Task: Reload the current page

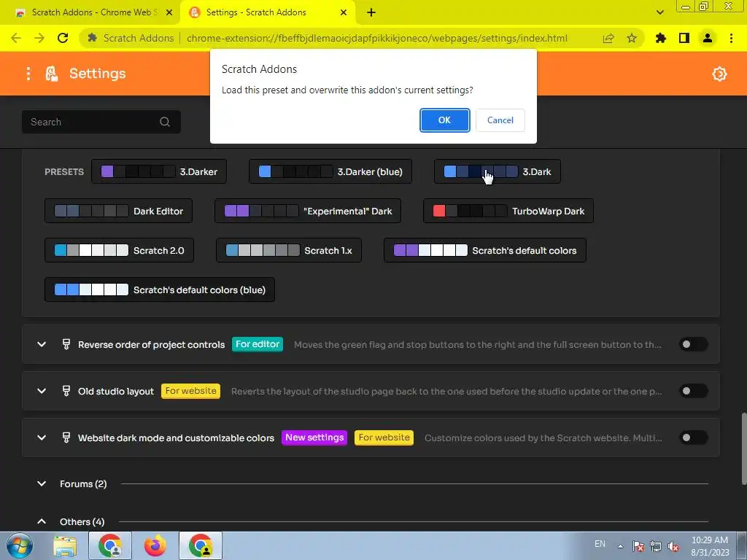Action: click(63, 38)
